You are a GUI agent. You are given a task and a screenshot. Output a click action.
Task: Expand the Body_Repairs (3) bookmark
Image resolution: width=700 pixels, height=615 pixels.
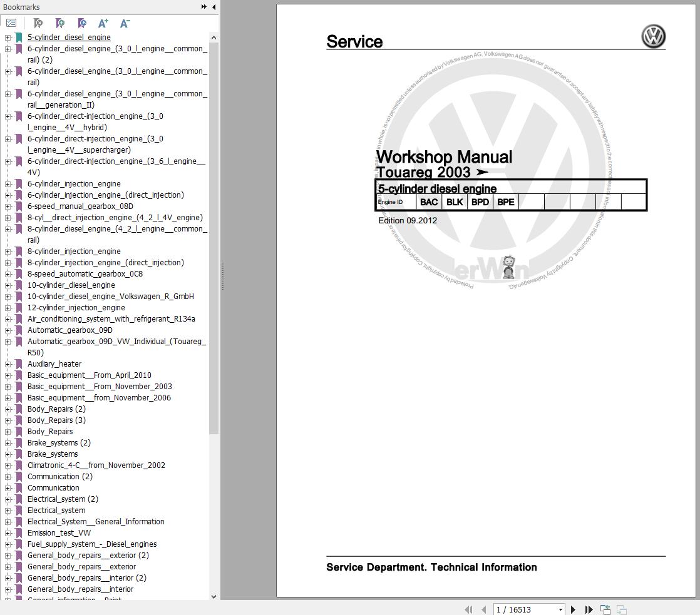[x=8, y=420]
